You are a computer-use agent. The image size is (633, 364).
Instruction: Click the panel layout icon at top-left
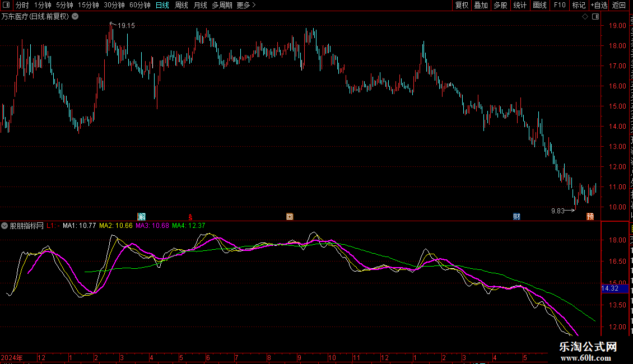point(6,5)
